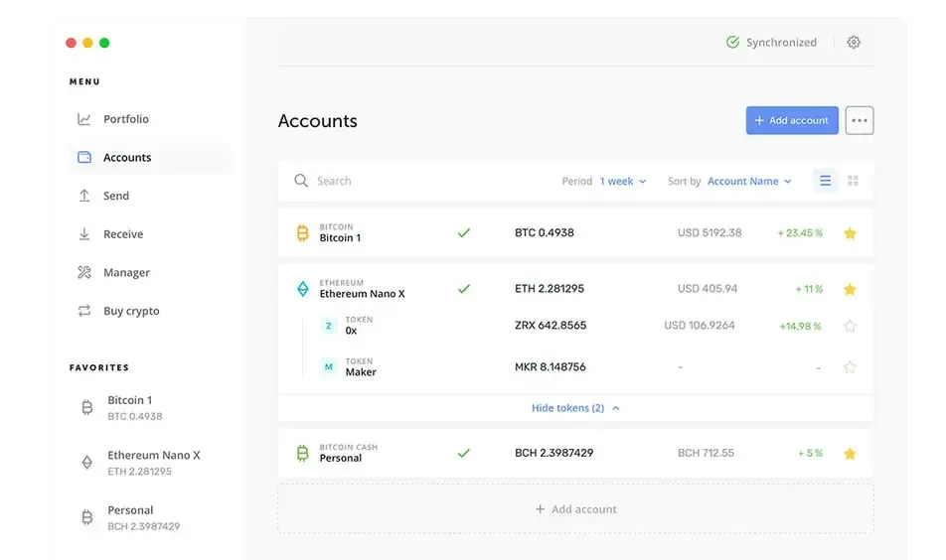Click green checkmark in Ethereum Nano X row

point(463,289)
